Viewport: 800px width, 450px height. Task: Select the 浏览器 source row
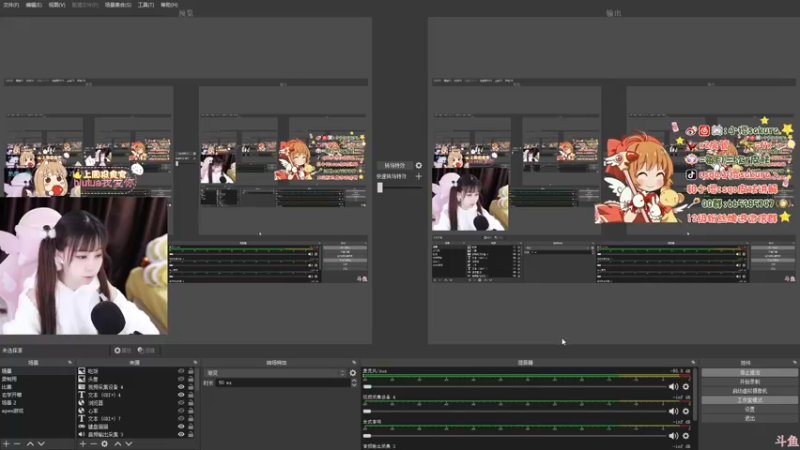click(x=135, y=403)
